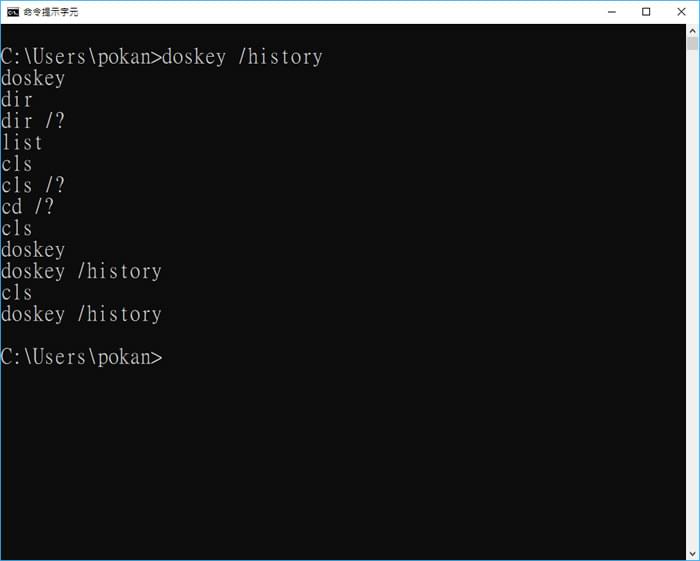Click the 'cls /?' history entry

[33, 186]
